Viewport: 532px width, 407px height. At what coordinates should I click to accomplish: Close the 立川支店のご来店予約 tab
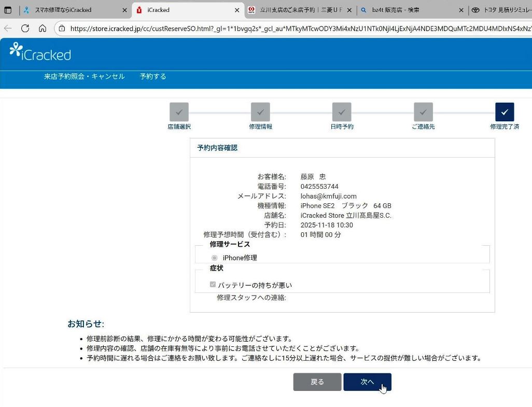point(349,10)
